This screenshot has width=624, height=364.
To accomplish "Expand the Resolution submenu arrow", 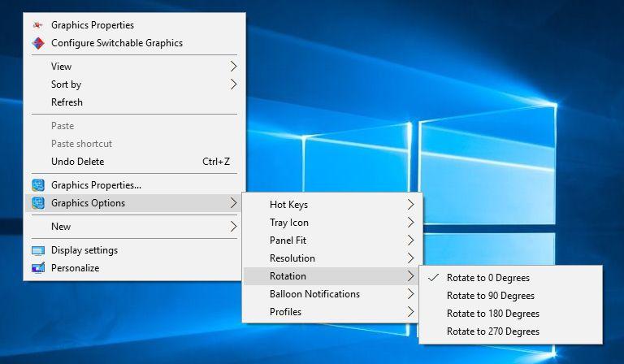I will click(410, 258).
